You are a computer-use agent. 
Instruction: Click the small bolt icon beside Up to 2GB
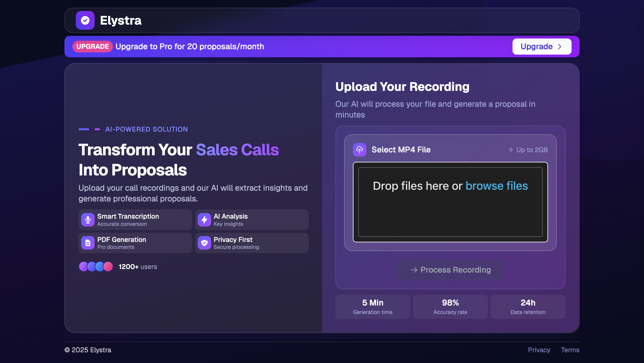click(x=511, y=149)
